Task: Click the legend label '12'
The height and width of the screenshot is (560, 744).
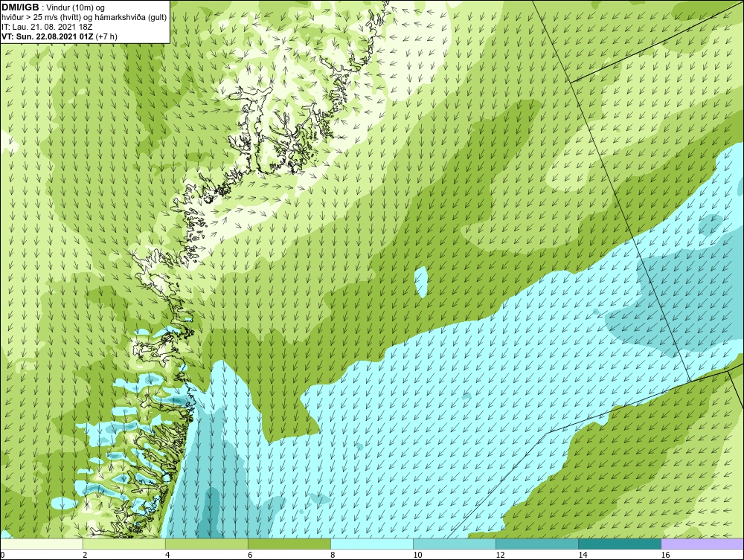Action: coord(500,555)
